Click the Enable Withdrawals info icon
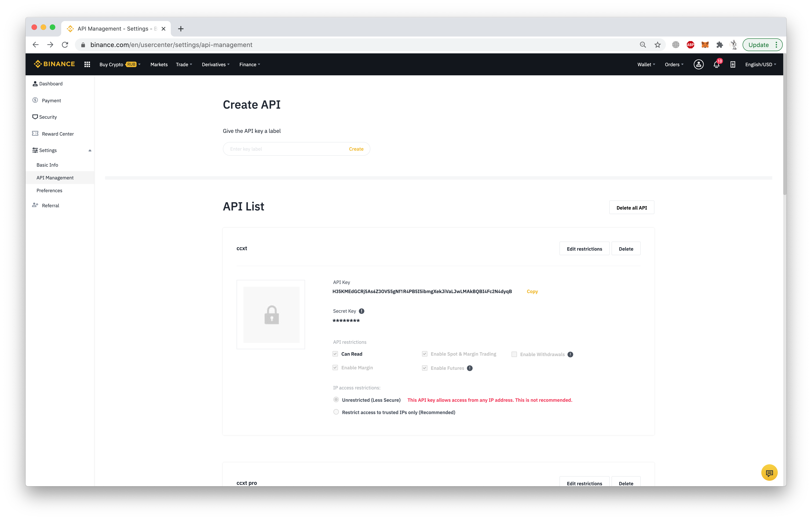 (x=570, y=354)
